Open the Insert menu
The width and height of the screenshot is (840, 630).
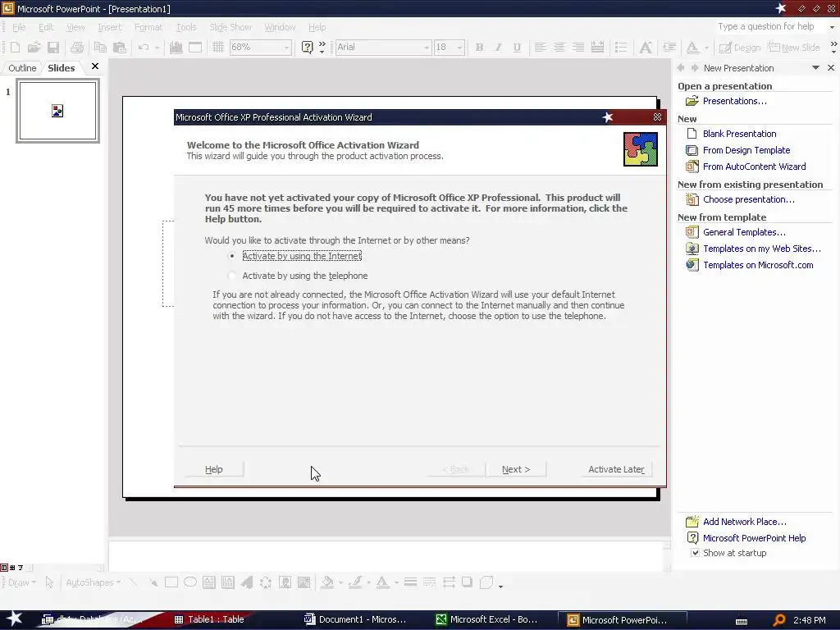point(109,27)
